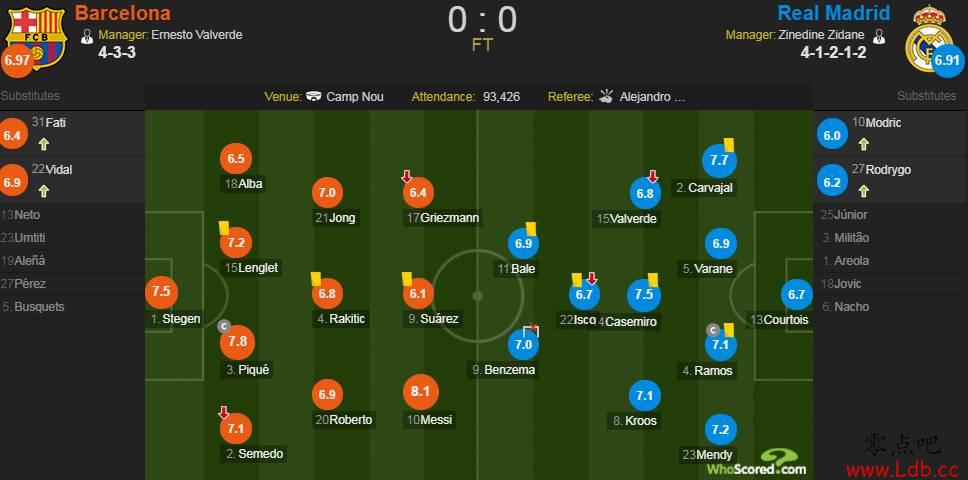Click Carvajal's yellow card icon

(x=728, y=144)
